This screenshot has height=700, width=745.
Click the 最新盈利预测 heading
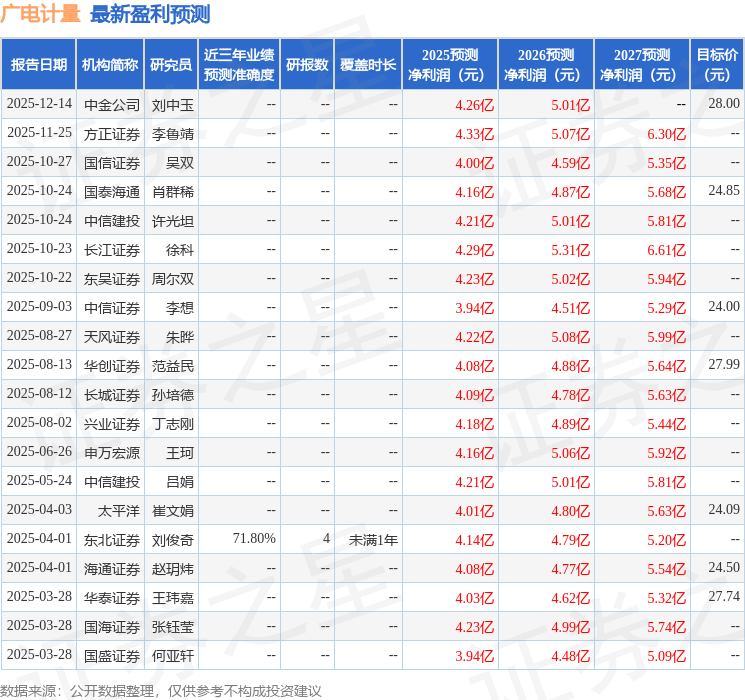coord(150,14)
